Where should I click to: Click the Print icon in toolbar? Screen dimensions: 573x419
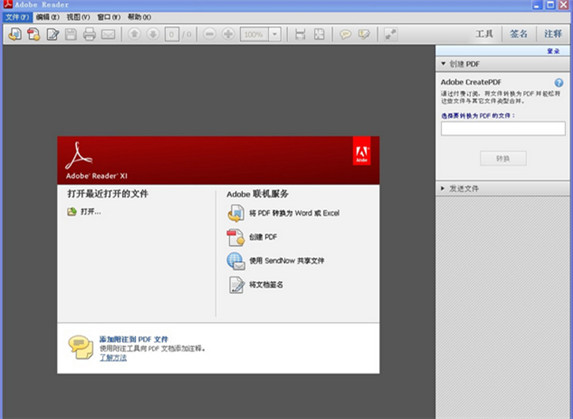[x=89, y=34]
